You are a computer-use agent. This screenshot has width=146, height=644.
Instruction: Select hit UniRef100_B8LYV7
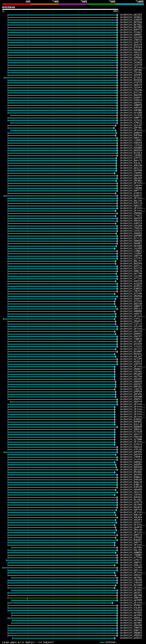tap(131, 261)
